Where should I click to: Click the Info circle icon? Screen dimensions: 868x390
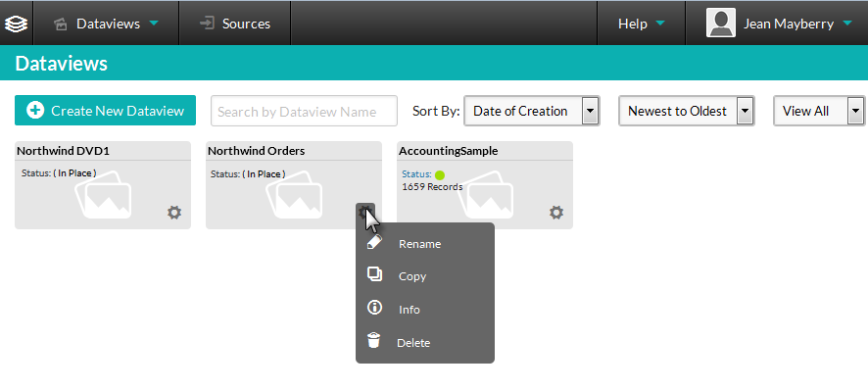tap(375, 308)
